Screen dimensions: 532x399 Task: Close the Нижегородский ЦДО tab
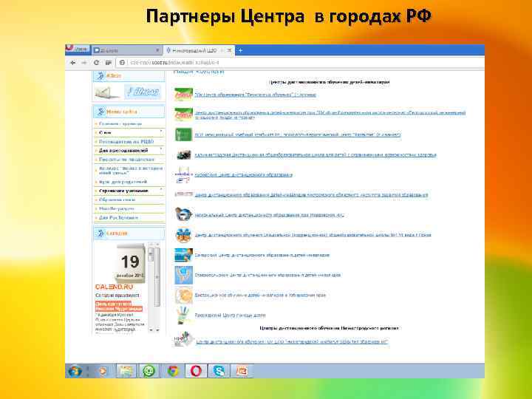click(x=229, y=50)
